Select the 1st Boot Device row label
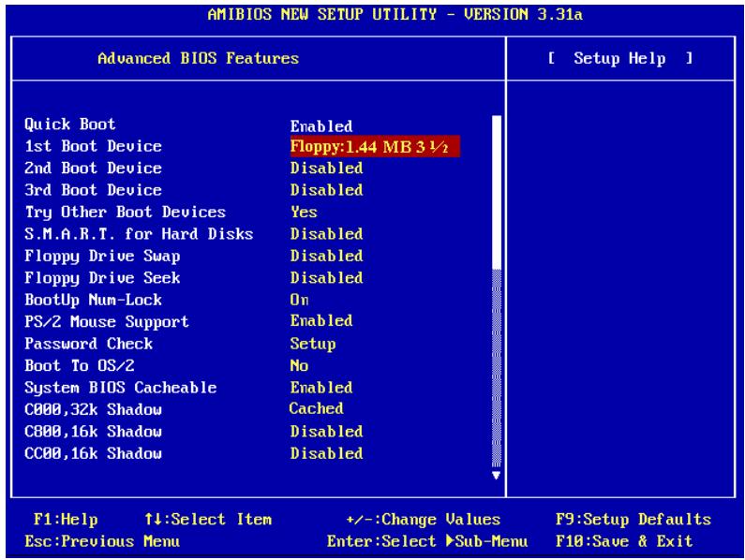This screenshot has height=560, width=745. pos(93,146)
